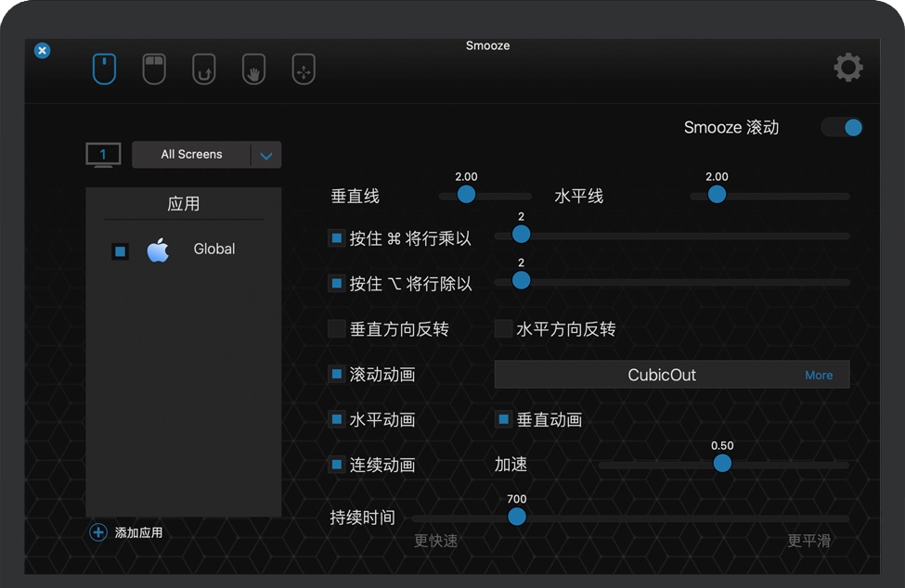
Task: Open the mouse buttons settings tab icon
Action: point(154,70)
